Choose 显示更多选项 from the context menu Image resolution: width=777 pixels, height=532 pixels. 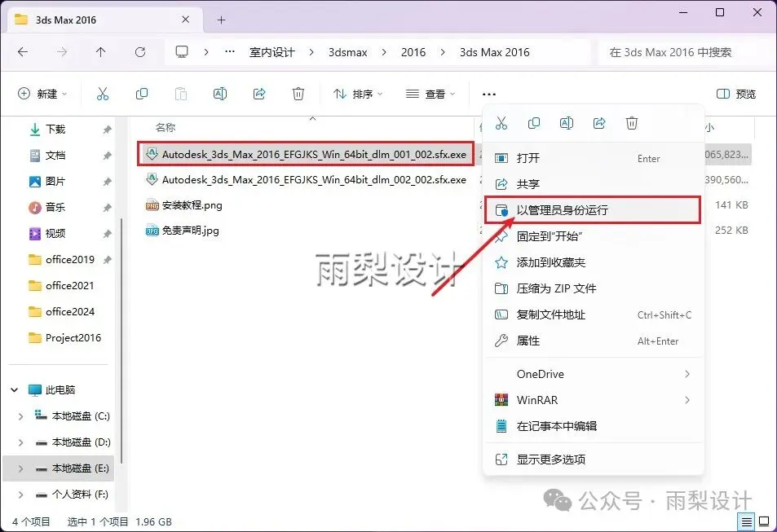pyautogui.click(x=594, y=459)
